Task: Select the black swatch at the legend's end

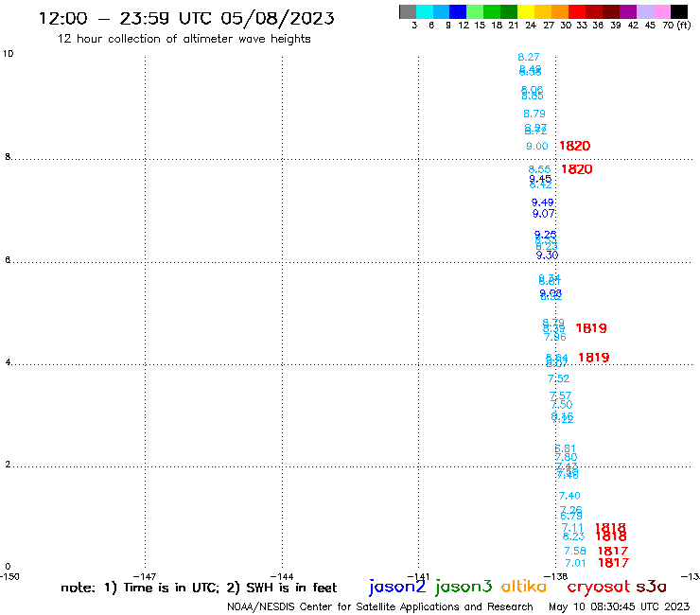Action: [679, 11]
